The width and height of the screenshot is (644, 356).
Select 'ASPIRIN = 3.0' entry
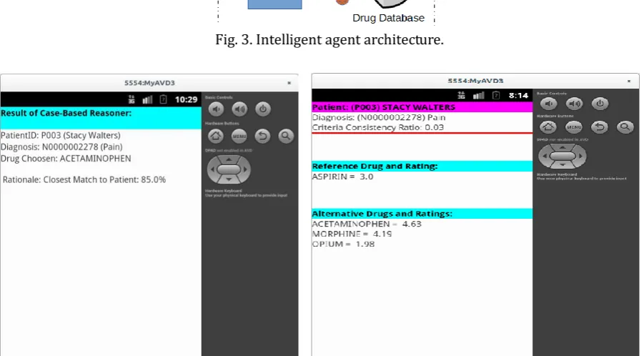coord(342,177)
